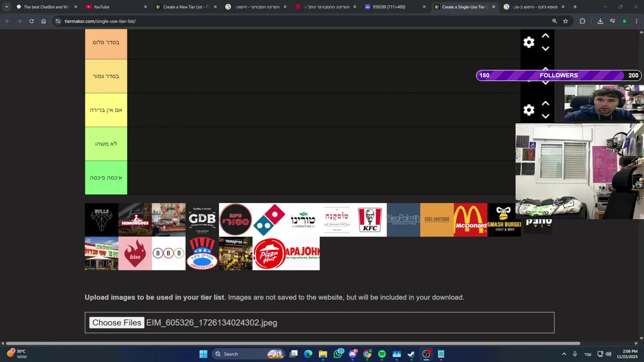Click the taskbar Search box
Image resolution: width=644 pixels, height=362 pixels.
pyautogui.click(x=249, y=354)
